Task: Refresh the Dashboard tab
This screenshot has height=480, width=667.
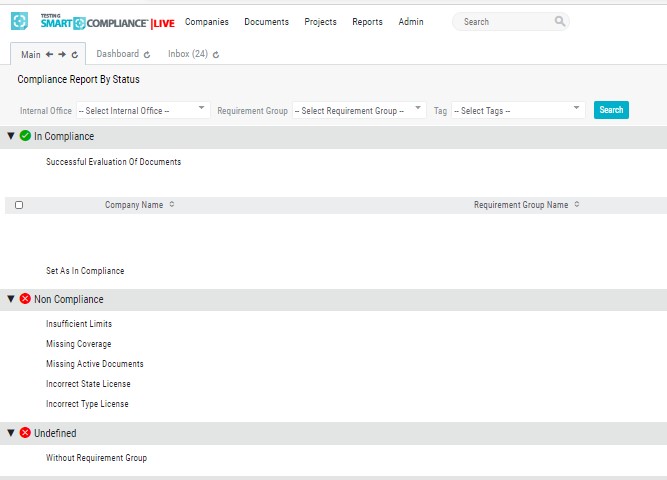Action: click(x=147, y=54)
